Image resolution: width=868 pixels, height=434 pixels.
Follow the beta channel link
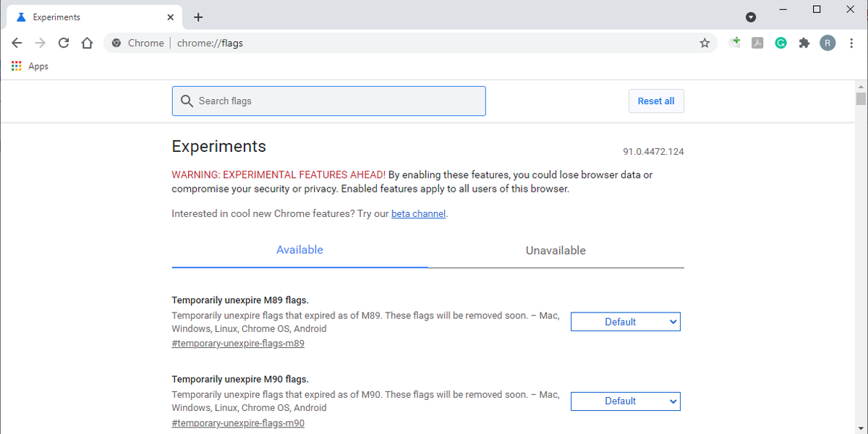(x=418, y=214)
